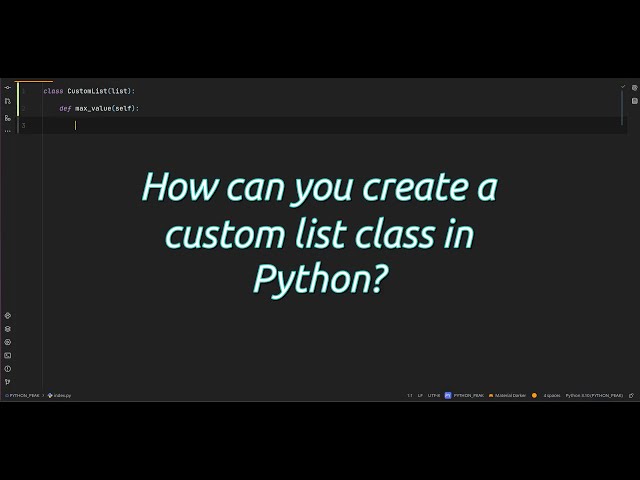Click the CustomList class name
This screenshot has height=480, width=640.
click(x=88, y=91)
